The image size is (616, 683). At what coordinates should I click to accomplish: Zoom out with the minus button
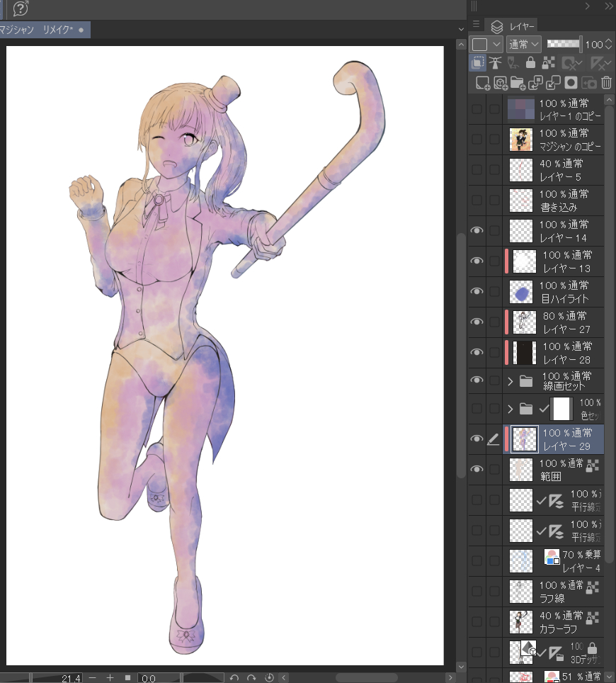[x=92, y=678]
